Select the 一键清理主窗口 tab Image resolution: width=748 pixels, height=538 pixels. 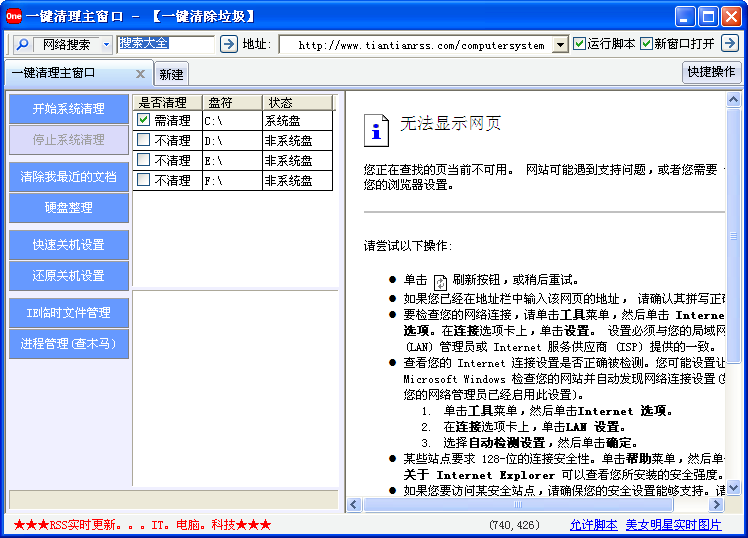[68, 73]
